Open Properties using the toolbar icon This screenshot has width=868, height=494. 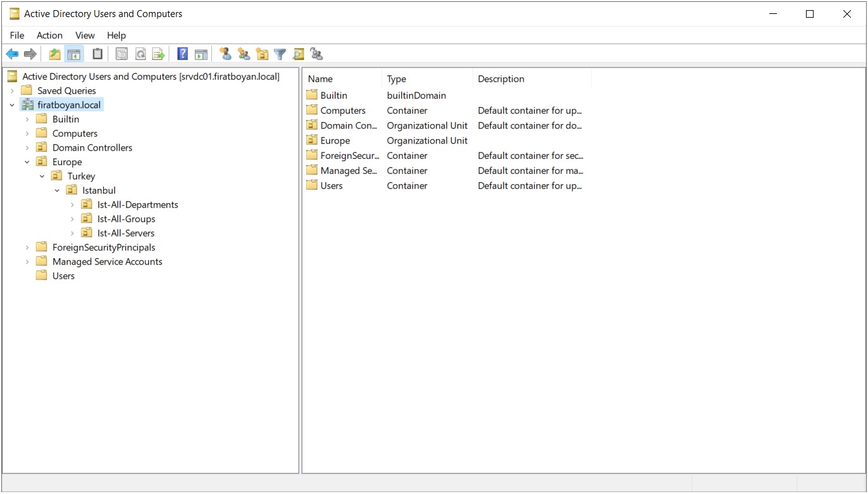[122, 54]
